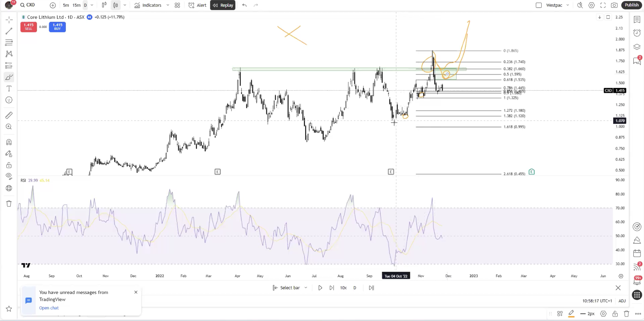Take chart snapshot with the camera icon
The image size is (644, 321).
point(614,5)
